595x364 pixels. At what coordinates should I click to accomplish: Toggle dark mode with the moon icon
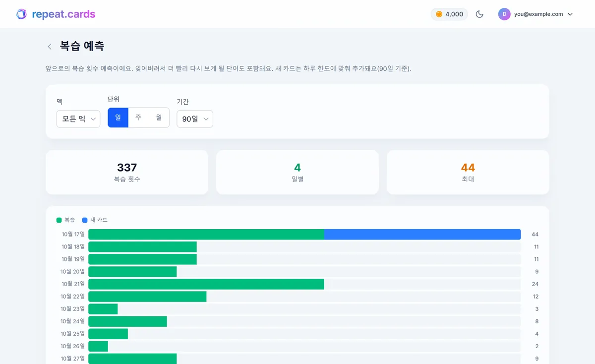tap(479, 14)
